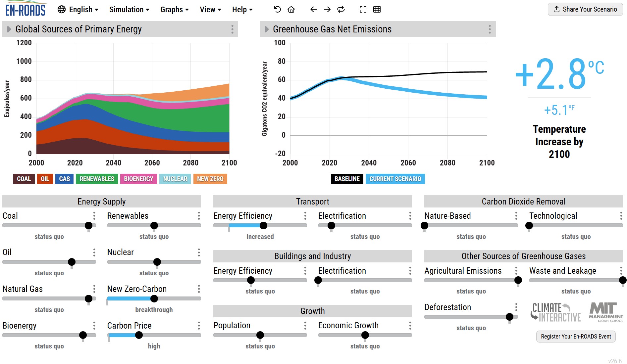Screen dimensions: 627x364
Task: Click the Carbon Price slider handle
Action: coord(139,335)
